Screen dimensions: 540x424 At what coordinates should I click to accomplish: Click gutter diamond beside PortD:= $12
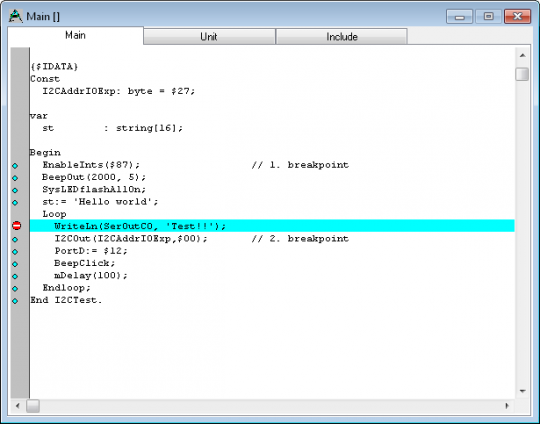pyautogui.click(x=15, y=252)
